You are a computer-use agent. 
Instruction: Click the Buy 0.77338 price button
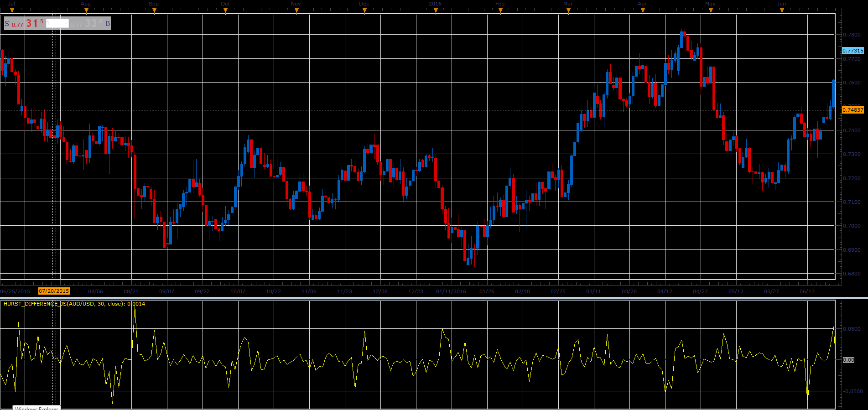[x=90, y=23]
